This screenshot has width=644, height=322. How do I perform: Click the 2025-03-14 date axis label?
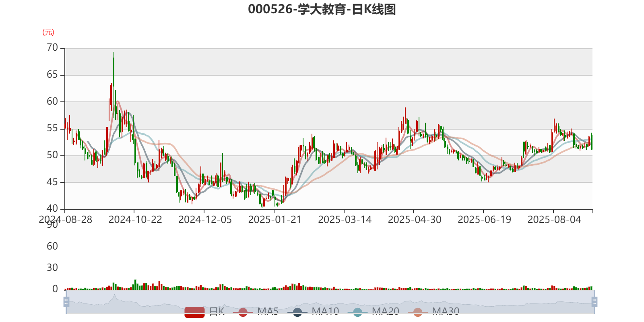[345, 220]
